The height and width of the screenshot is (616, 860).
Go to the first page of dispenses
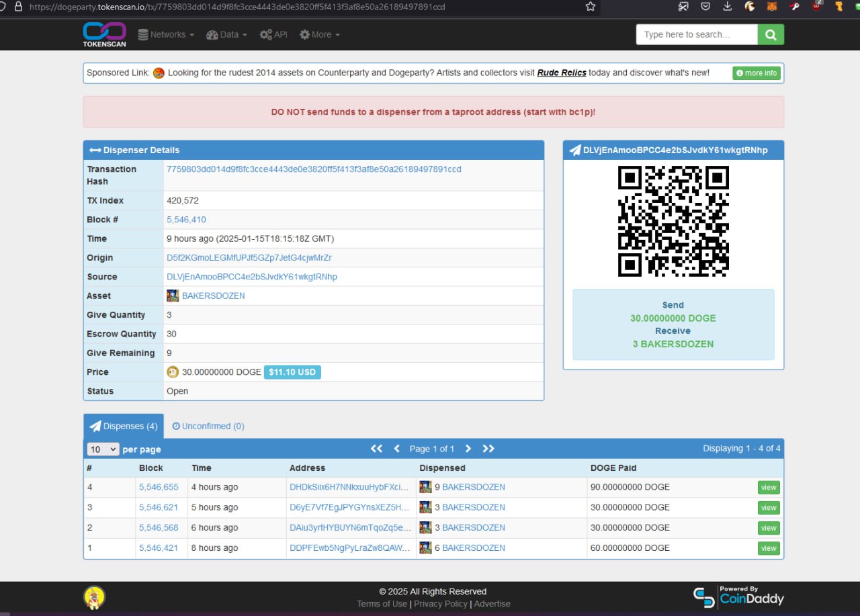pos(376,449)
